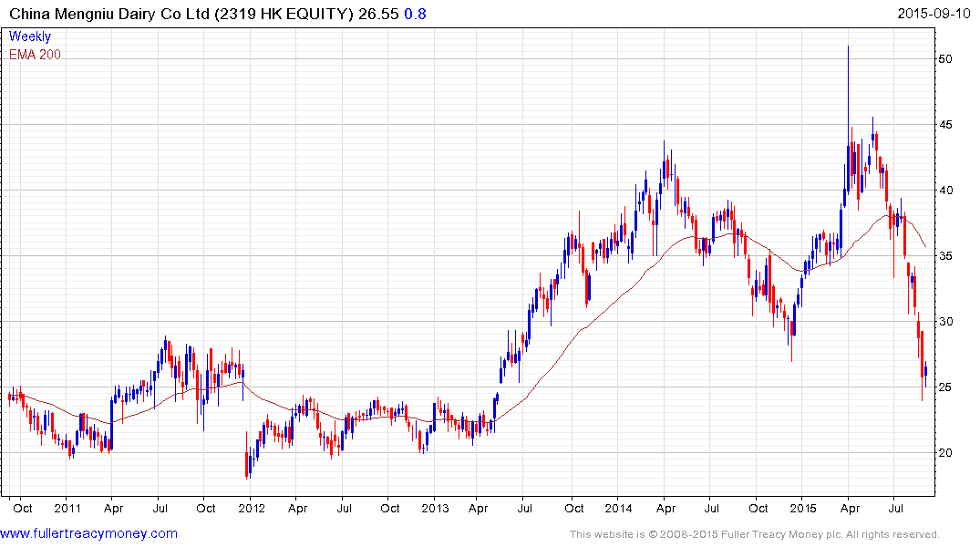Viewport: 980px width, 547px height.
Task: Click the copyright notice text
Action: pos(755,534)
